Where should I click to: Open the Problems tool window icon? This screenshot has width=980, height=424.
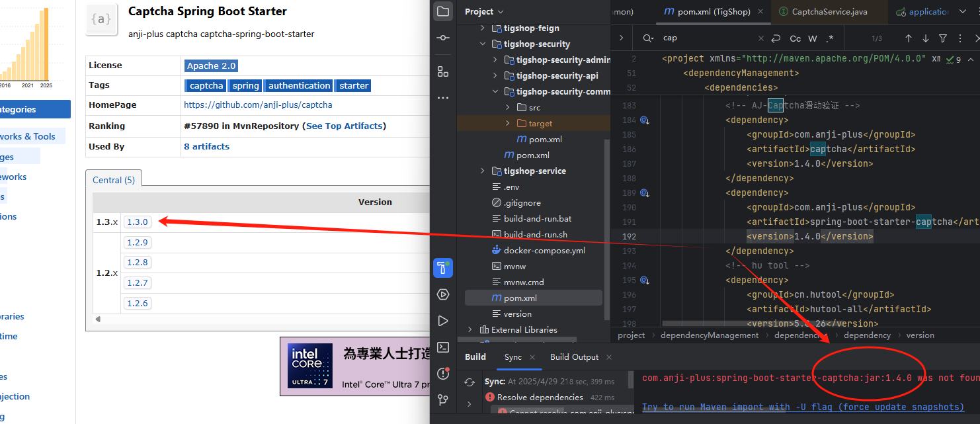(x=443, y=374)
